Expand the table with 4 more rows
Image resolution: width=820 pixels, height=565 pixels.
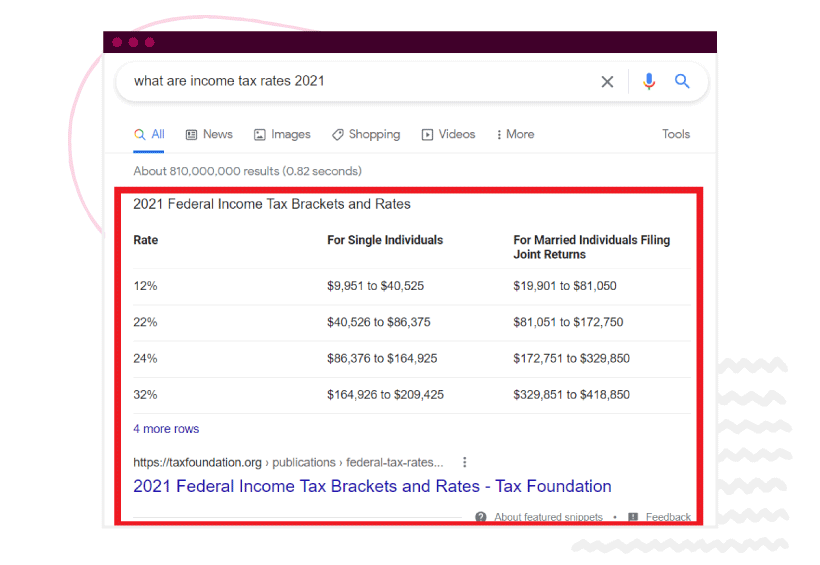[166, 429]
